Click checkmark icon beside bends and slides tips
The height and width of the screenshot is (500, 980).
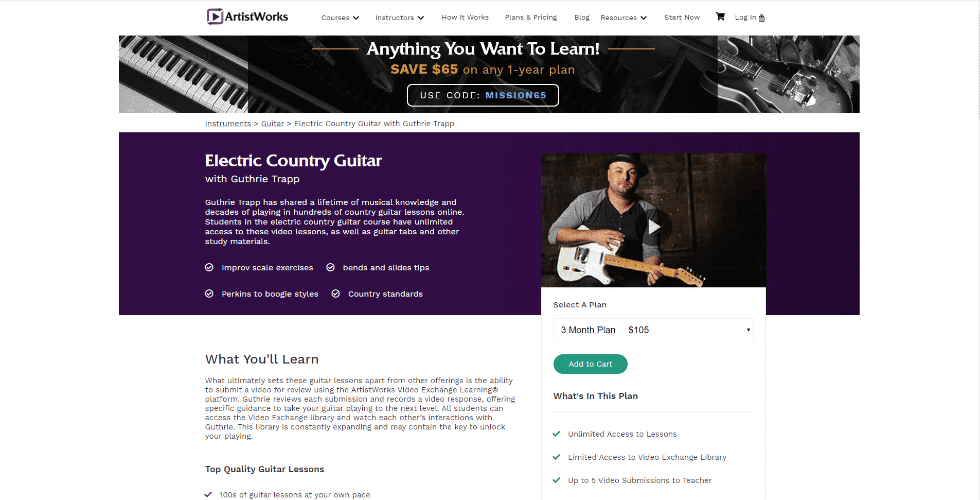[331, 267]
